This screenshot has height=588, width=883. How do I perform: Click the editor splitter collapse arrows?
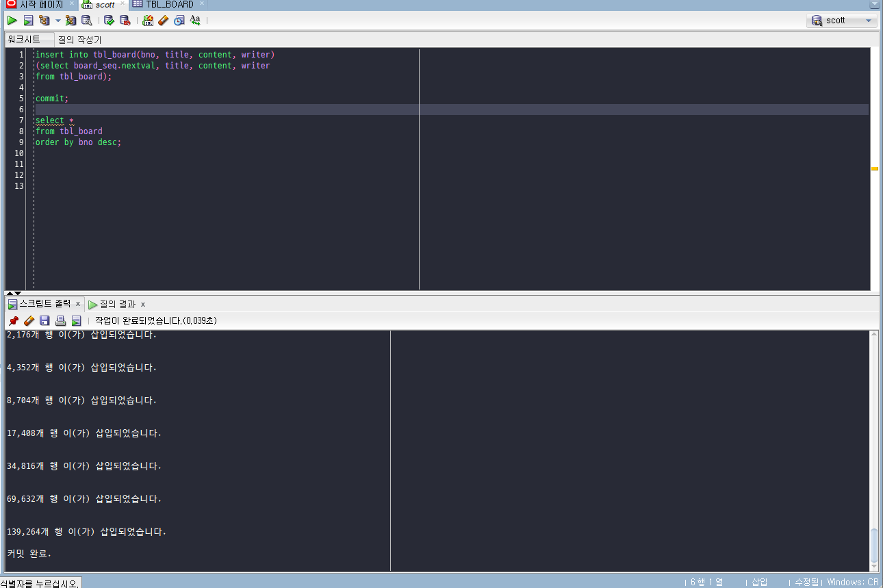14,293
